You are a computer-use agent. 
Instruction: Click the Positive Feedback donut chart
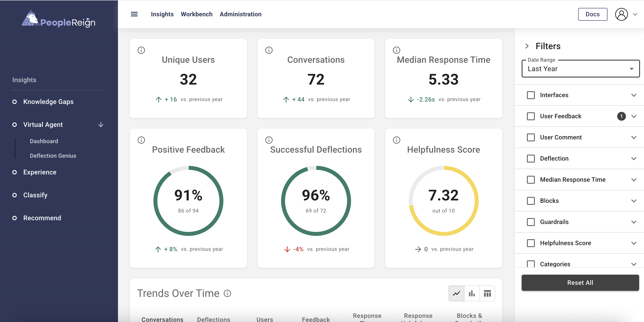[188, 200]
